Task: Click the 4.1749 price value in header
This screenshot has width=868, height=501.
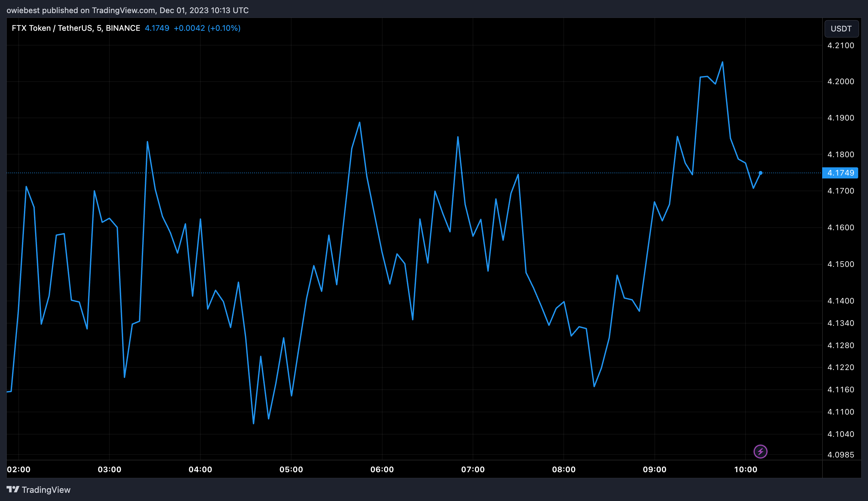Action: pyautogui.click(x=157, y=28)
